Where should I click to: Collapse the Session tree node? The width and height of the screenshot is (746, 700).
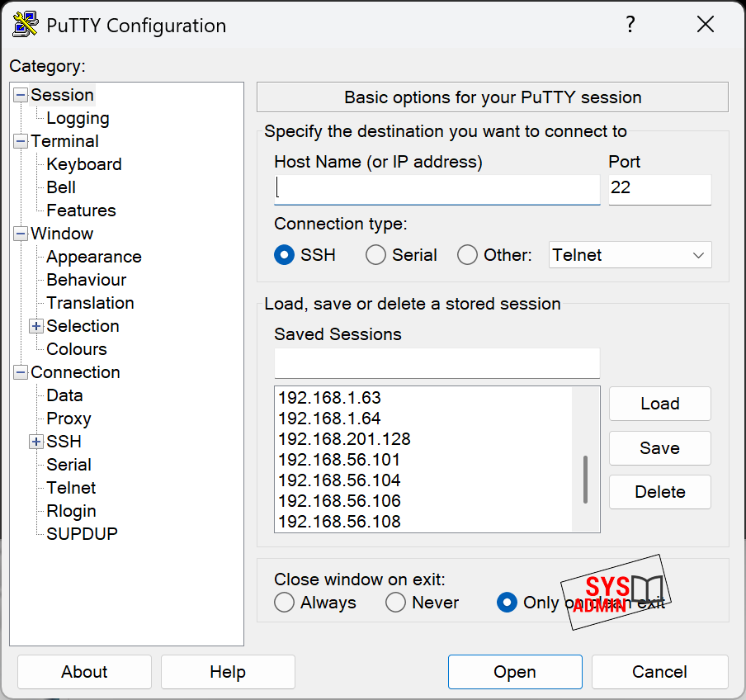click(x=21, y=95)
